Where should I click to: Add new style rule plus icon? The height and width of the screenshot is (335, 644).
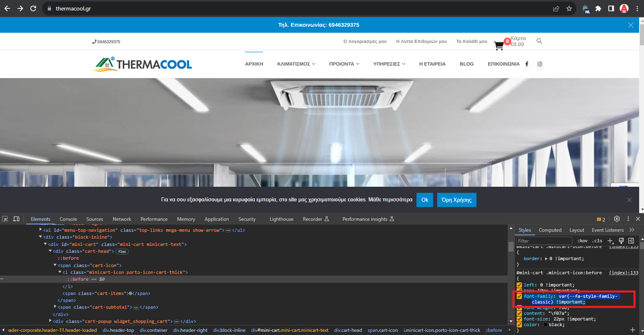[x=610, y=241]
